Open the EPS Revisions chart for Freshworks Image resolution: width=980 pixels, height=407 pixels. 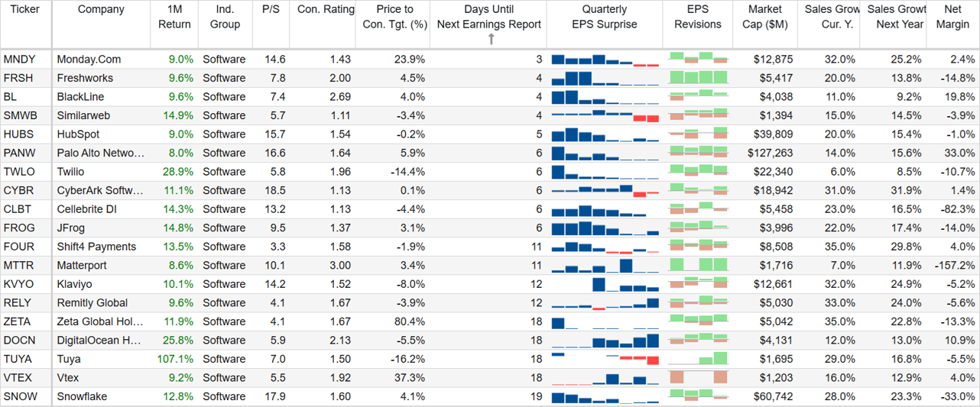(698, 78)
